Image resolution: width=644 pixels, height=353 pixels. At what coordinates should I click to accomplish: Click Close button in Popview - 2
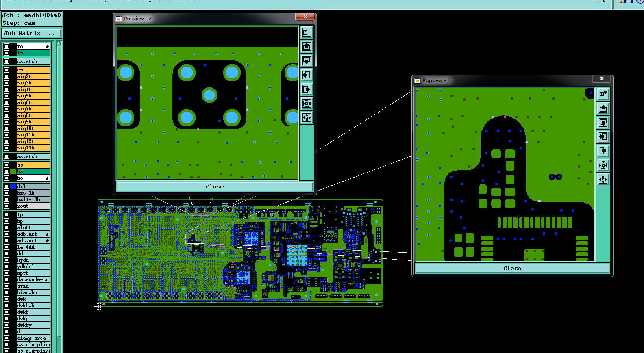(215, 187)
